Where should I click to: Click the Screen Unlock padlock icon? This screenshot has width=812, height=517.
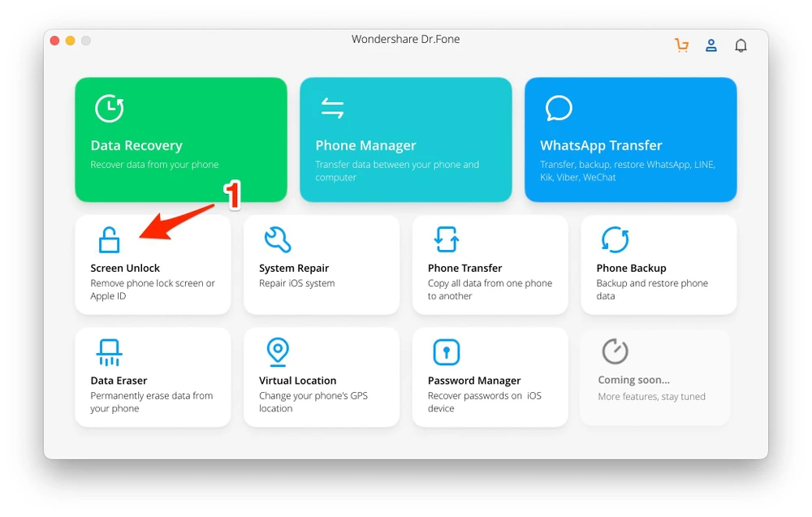pyautogui.click(x=109, y=240)
